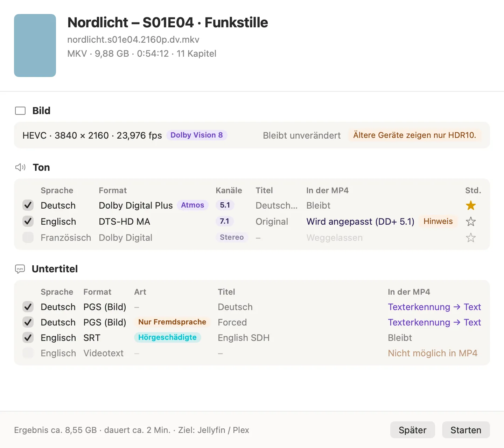Click the 'Std.' column header
This screenshot has height=448, width=504.
(473, 190)
